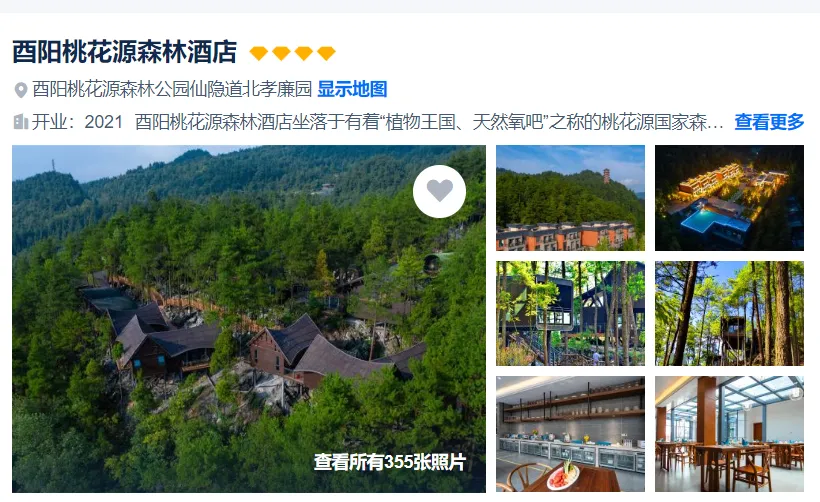Click the hotel description text line

pyautogui.click(x=429, y=122)
